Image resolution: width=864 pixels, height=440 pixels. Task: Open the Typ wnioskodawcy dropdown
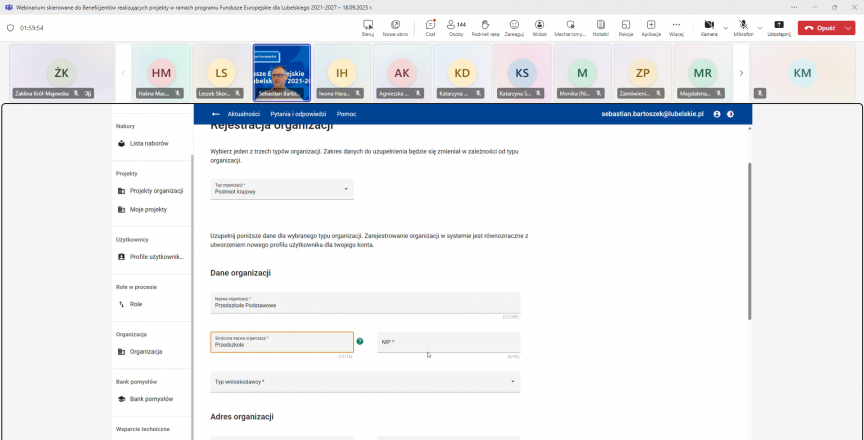coord(365,382)
